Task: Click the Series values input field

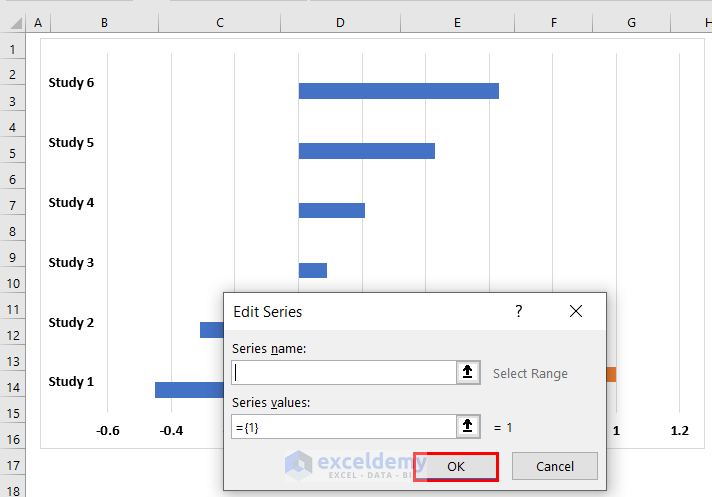Action: point(343,427)
